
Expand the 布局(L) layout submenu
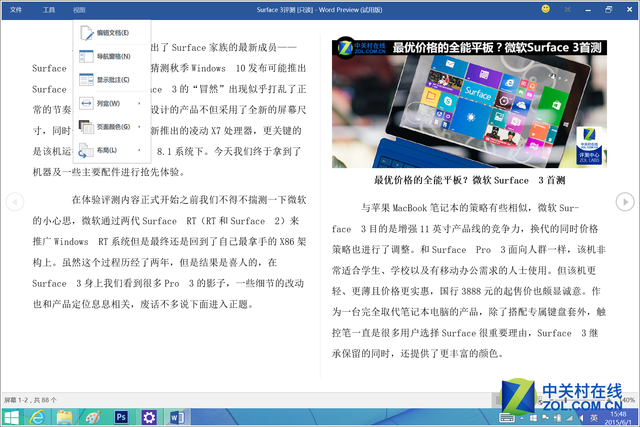click(112, 151)
